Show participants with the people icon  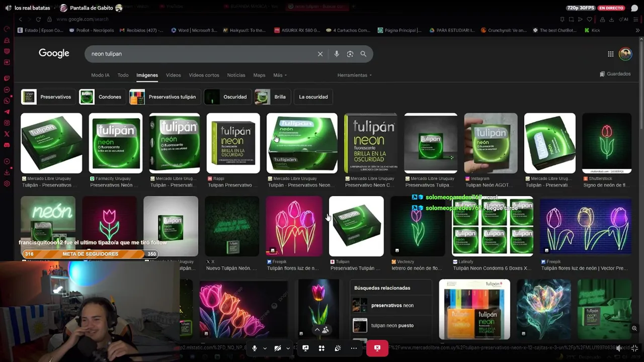(326, 330)
